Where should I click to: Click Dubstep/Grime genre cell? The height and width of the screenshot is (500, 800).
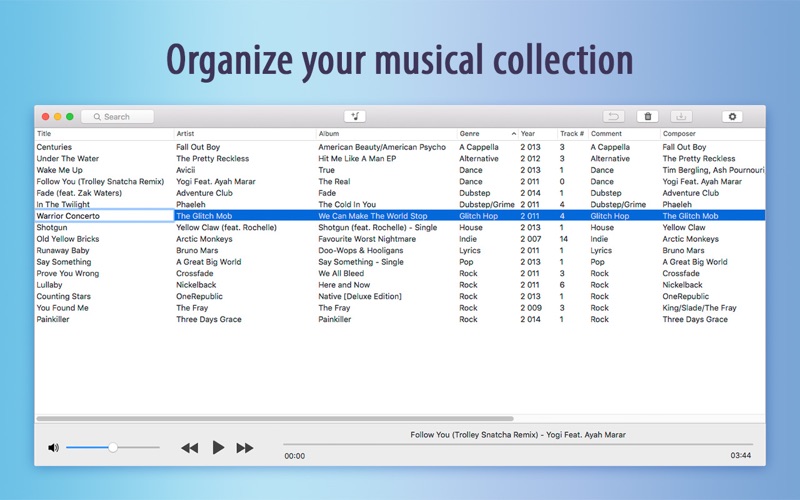coord(487,204)
